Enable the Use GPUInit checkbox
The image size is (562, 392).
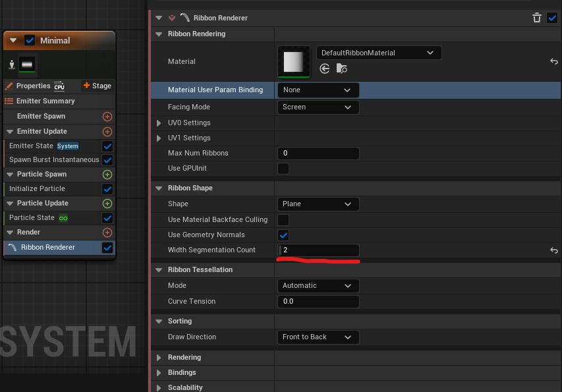click(283, 169)
